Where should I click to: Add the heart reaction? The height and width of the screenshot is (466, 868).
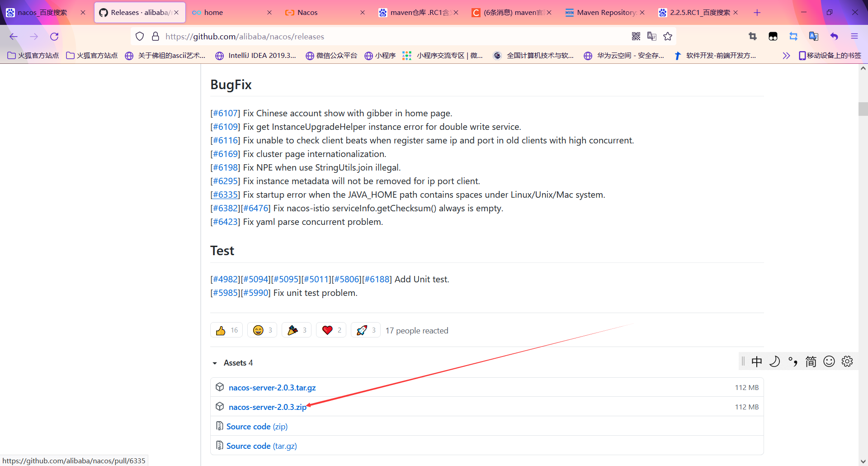(331, 330)
